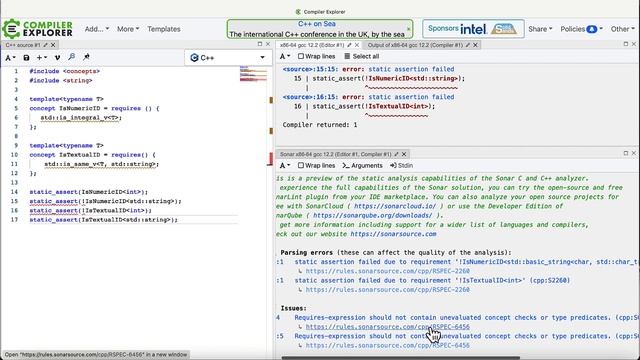Image resolution: width=640 pixels, height=360 pixels.
Task: Select the Sonar x86-64 gcc 12.2 tab
Action: pyautogui.click(x=335, y=154)
